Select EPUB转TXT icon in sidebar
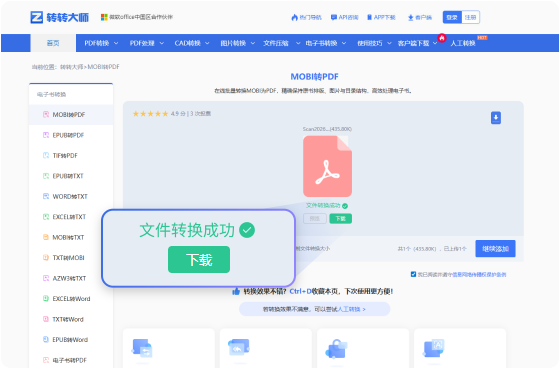The image size is (560, 369). coord(46,176)
